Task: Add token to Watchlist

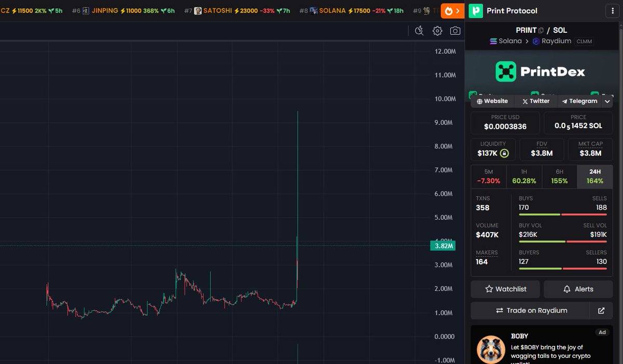Action: click(506, 289)
